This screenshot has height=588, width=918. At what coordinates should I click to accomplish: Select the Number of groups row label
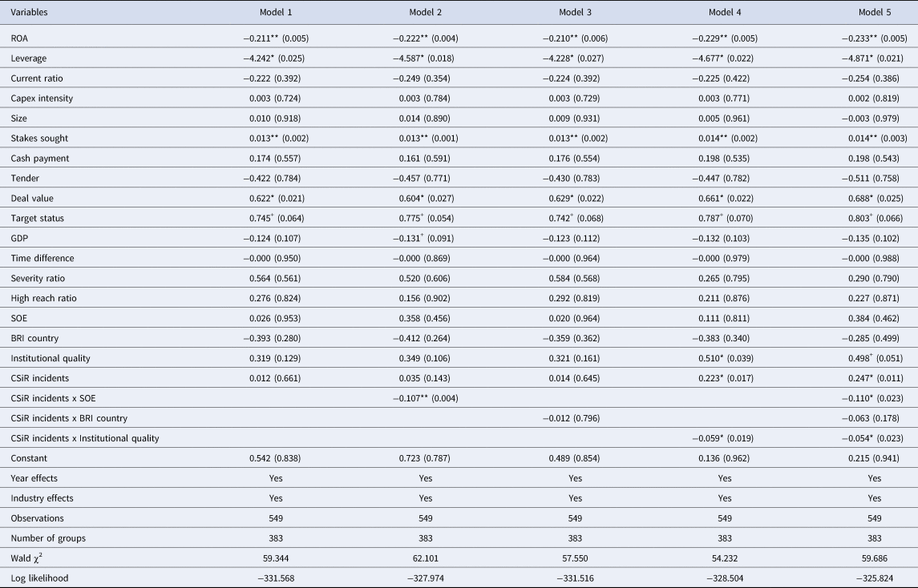[48, 517]
